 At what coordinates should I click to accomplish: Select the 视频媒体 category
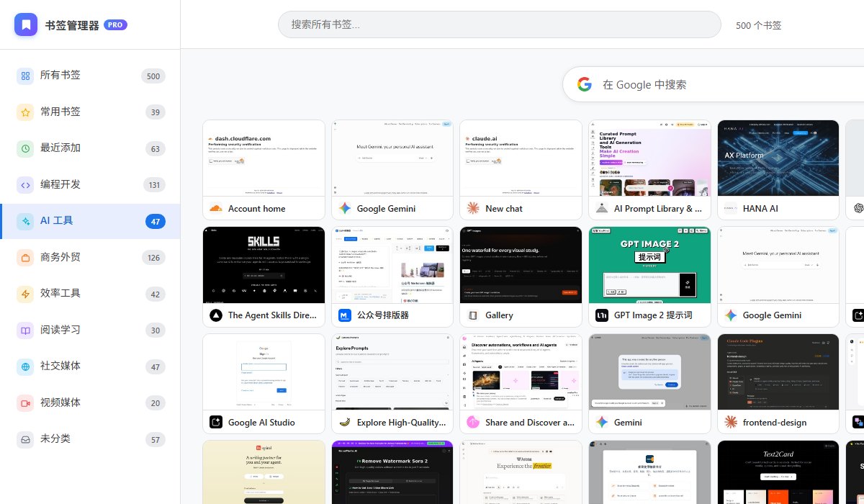pos(90,402)
